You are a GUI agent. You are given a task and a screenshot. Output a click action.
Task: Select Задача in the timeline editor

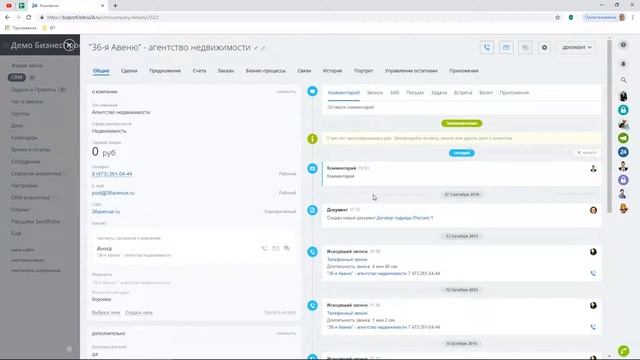(439, 93)
